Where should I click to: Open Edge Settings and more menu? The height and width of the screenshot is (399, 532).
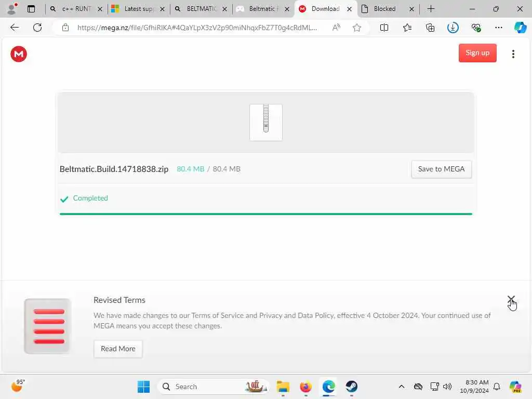coord(498,28)
